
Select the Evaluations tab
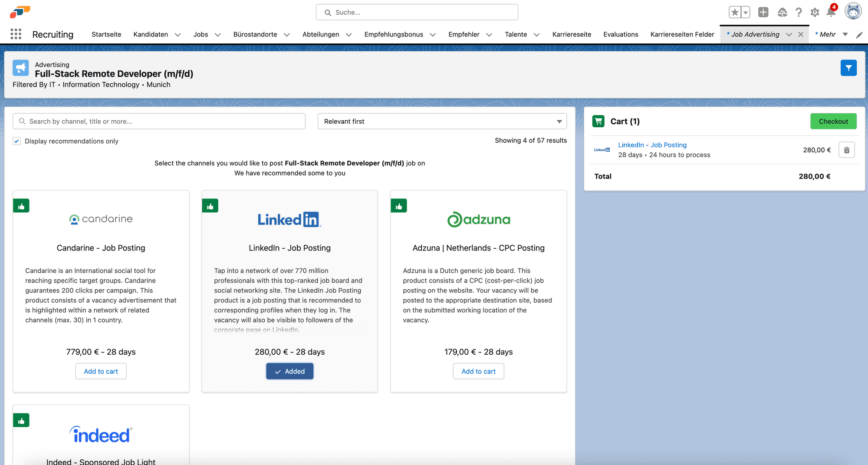[621, 34]
